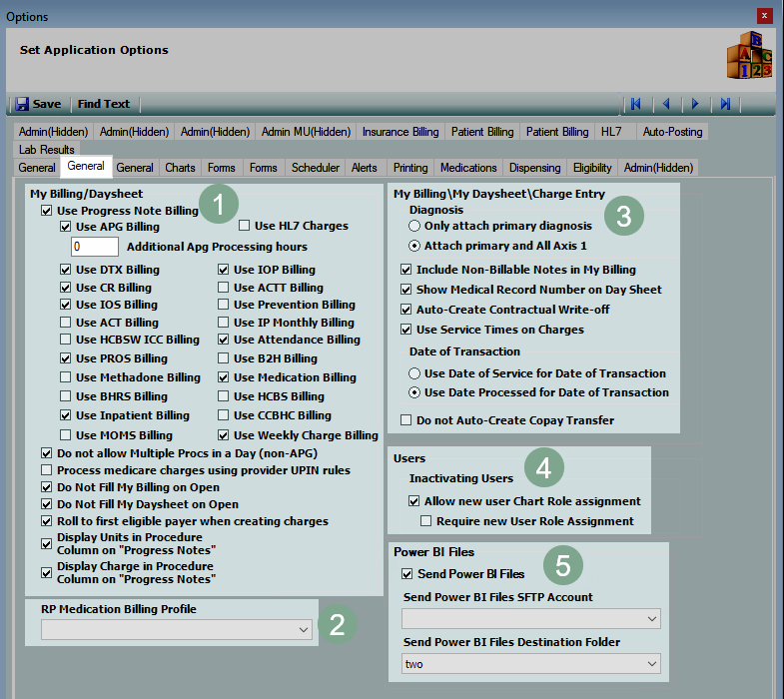Click the Find Text button
This screenshot has width=784, height=699.
(104, 104)
